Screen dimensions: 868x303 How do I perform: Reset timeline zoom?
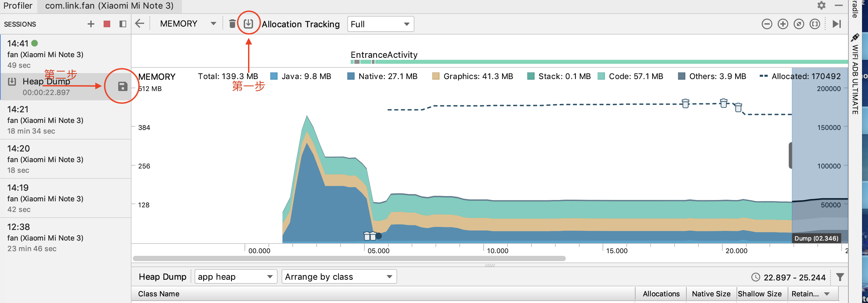[799, 24]
